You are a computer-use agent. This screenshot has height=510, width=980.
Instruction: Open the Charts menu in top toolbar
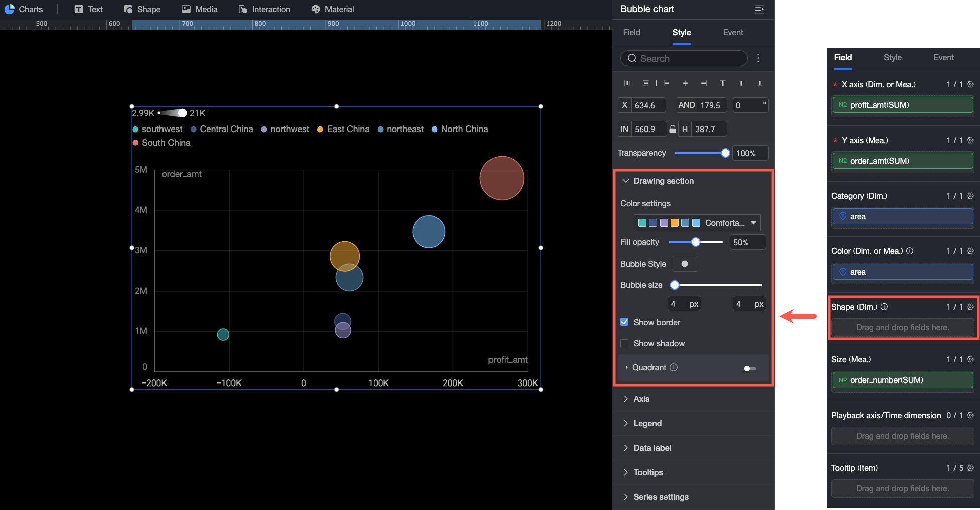(x=24, y=9)
